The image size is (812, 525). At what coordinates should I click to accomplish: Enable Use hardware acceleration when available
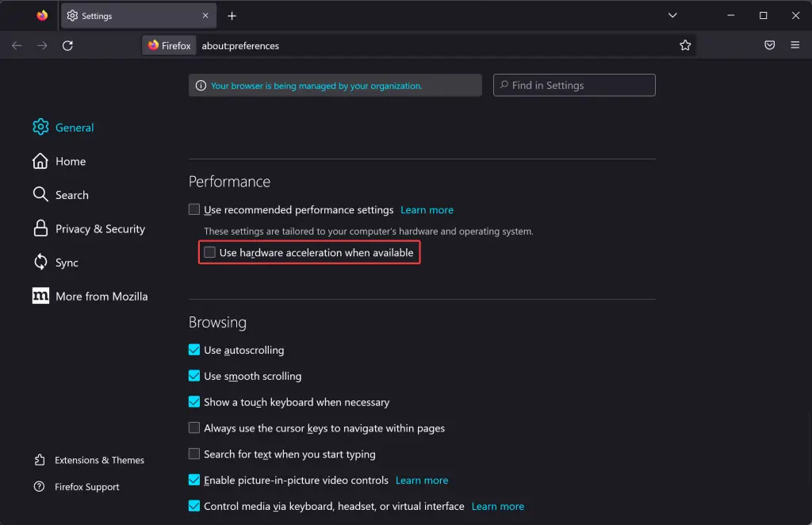coord(209,252)
